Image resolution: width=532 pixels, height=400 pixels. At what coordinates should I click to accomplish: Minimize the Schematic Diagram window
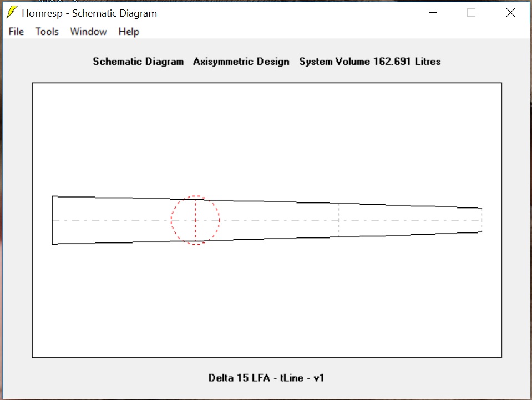tap(433, 13)
